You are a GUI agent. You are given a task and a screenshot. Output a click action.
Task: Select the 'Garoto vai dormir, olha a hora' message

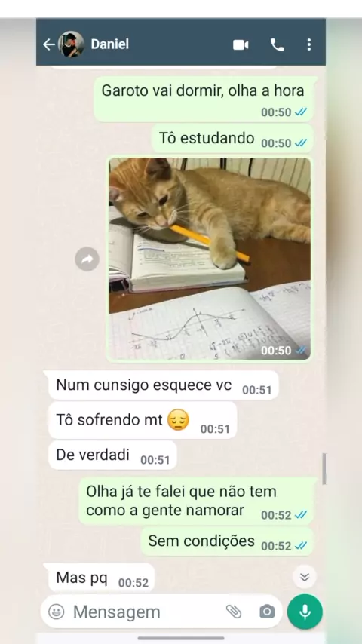click(x=204, y=99)
